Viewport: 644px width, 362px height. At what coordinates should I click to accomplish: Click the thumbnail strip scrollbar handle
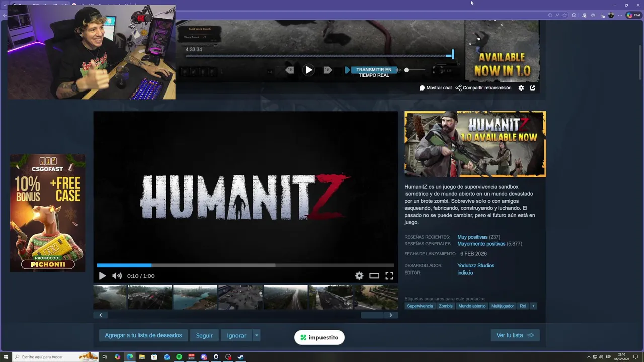(x=372, y=315)
